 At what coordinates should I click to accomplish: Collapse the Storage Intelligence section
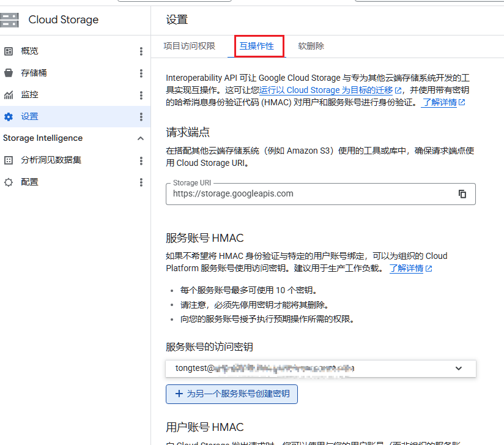(140, 138)
